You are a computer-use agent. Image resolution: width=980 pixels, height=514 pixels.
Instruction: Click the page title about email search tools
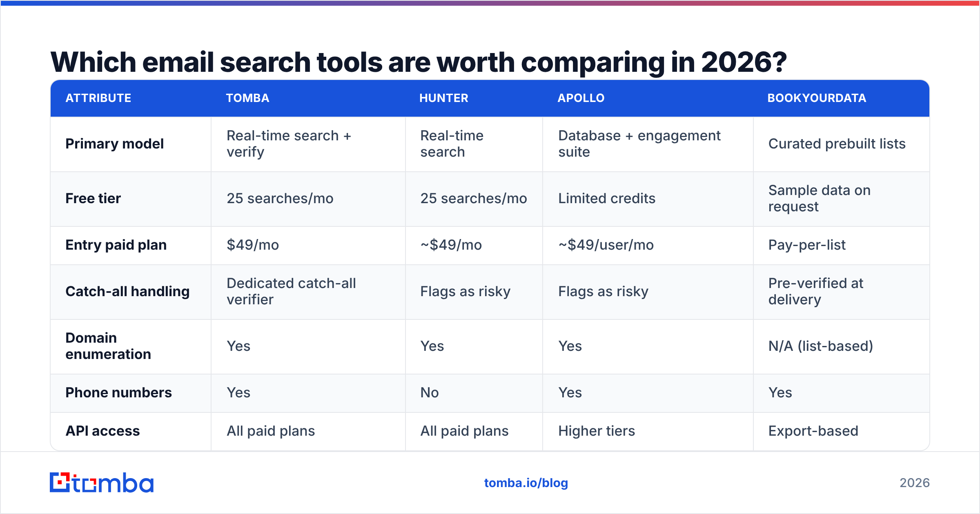(x=419, y=62)
